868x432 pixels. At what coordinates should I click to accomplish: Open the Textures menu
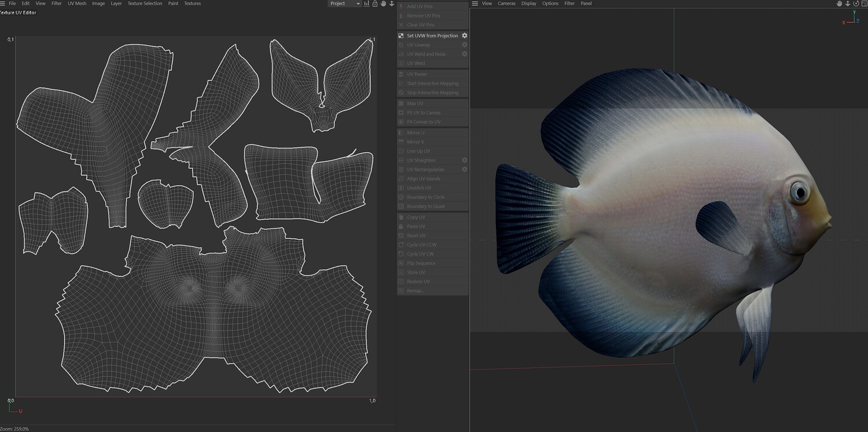click(193, 3)
